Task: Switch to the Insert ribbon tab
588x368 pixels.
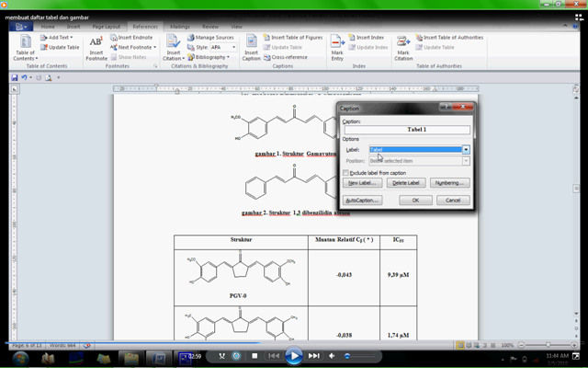Action: point(73,27)
